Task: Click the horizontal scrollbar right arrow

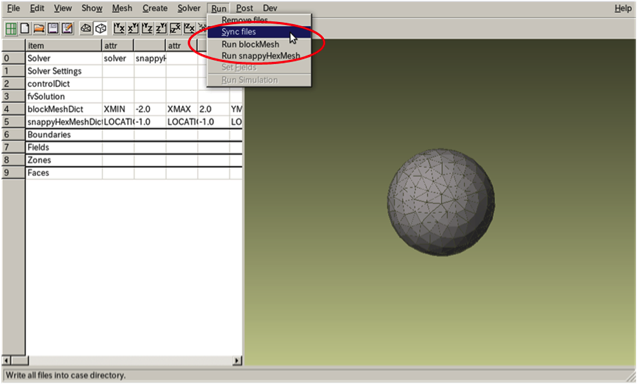Action: point(237,360)
